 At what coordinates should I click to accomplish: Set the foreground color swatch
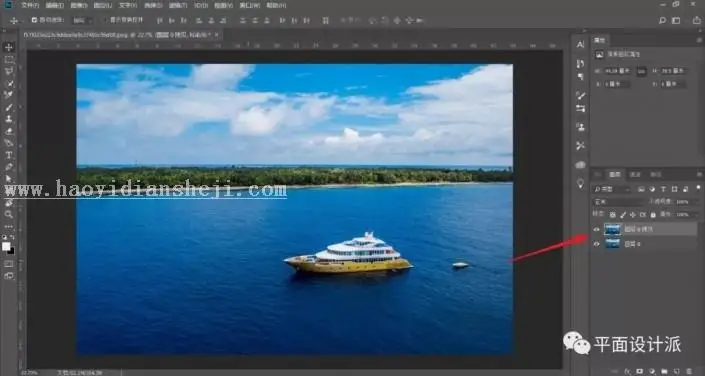(x=5, y=246)
